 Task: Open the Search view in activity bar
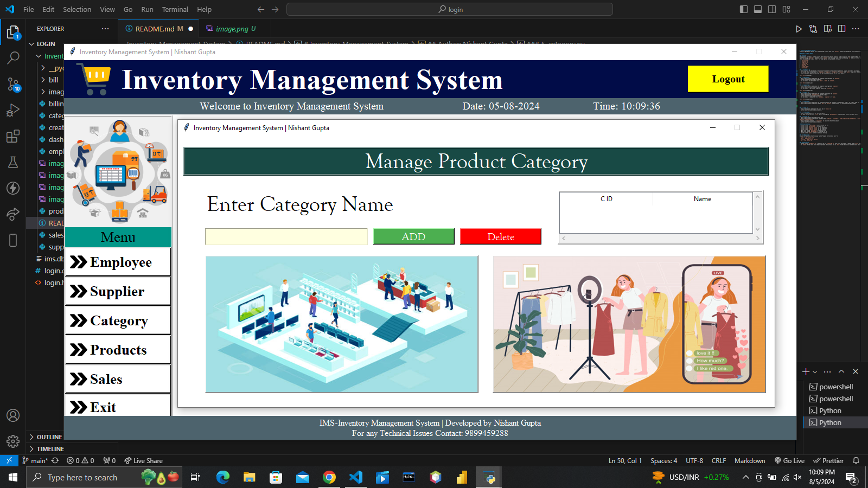tap(13, 57)
